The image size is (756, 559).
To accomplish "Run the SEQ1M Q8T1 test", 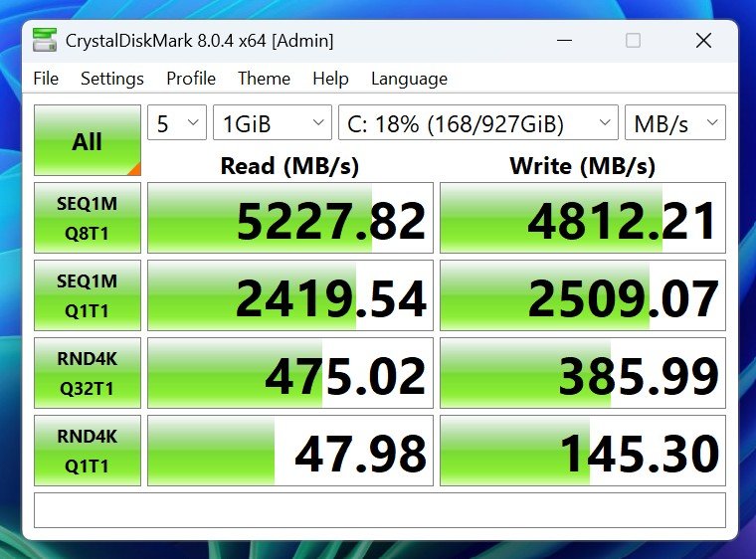I will pos(88,218).
